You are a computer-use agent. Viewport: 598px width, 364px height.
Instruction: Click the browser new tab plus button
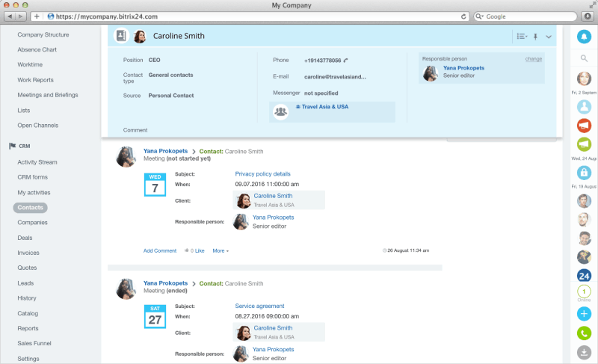(37, 16)
